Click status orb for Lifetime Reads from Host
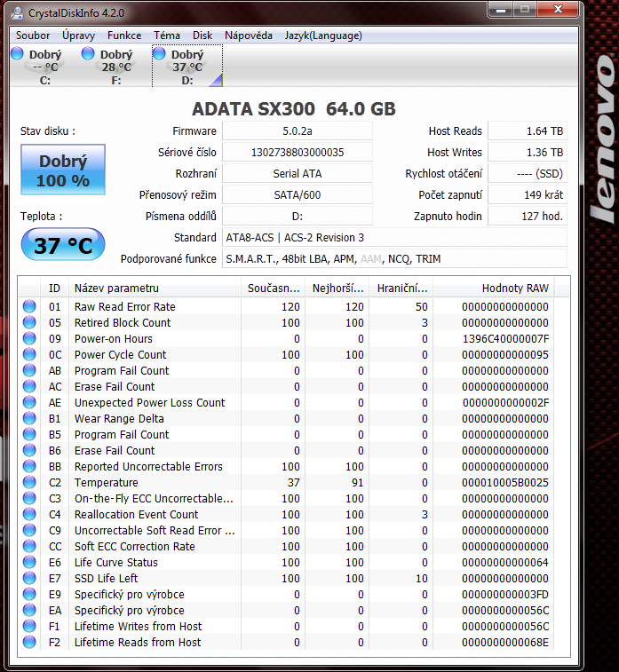This screenshot has width=619, height=672. [x=29, y=643]
